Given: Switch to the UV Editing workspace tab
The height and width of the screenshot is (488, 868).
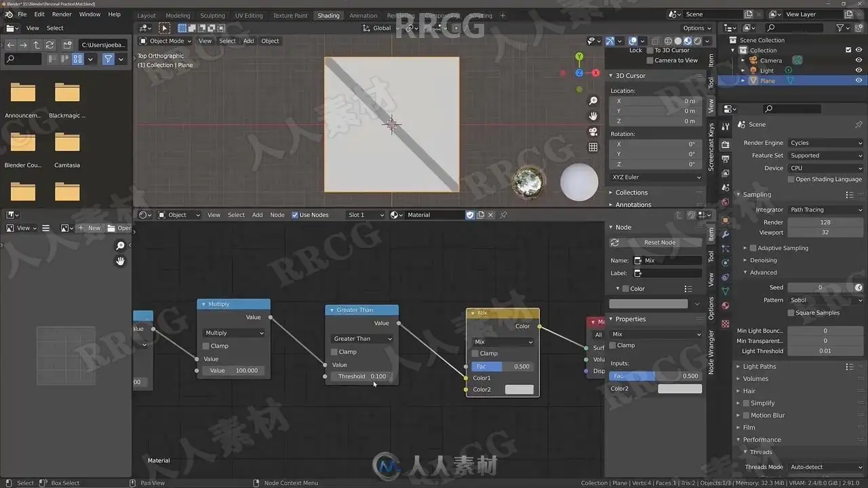Looking at the screenshot, I should click(x=249, y=15).
